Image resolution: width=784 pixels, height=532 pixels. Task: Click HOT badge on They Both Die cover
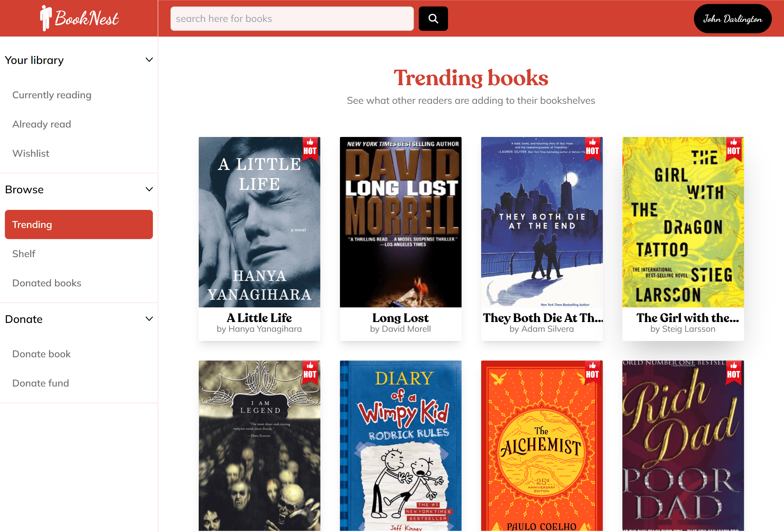(592, 149)
